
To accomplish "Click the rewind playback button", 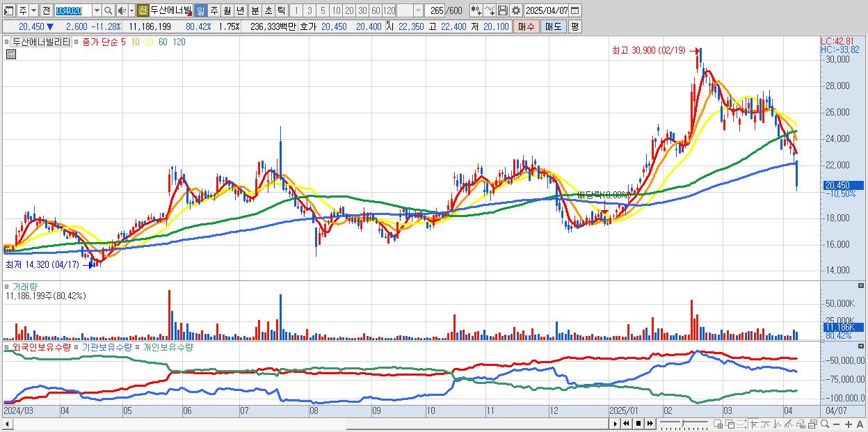I will [x=626, y=424].
